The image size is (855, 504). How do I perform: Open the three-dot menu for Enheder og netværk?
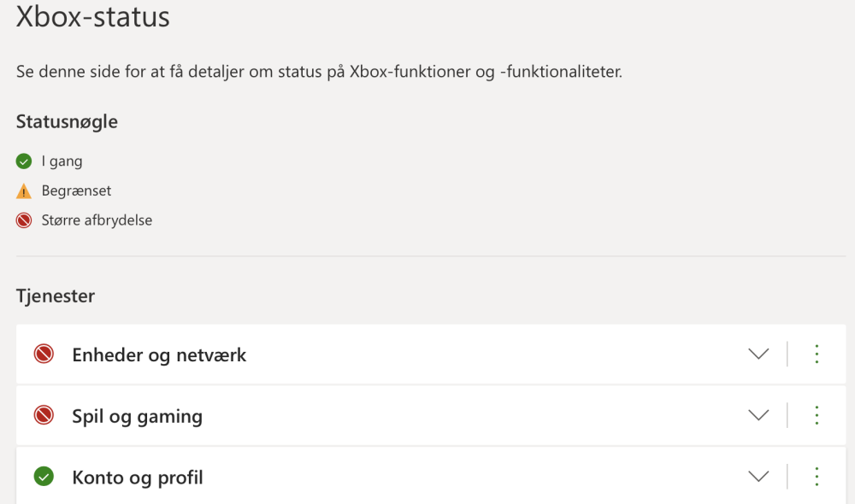817,355
